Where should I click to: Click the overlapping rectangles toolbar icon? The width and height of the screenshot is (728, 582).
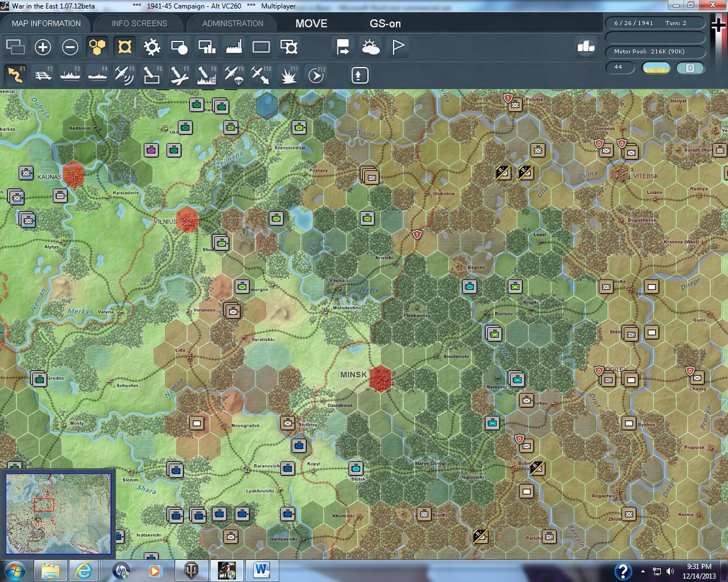15,47
